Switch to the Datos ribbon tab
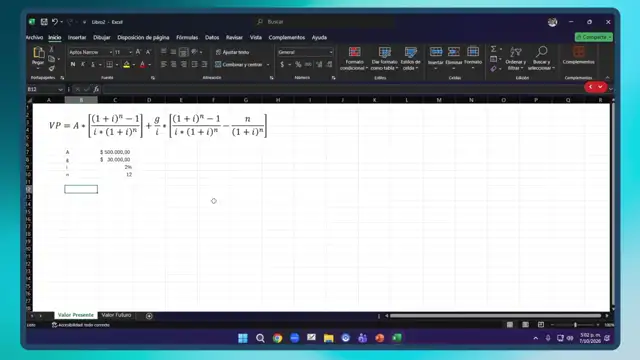 [212, 37]
